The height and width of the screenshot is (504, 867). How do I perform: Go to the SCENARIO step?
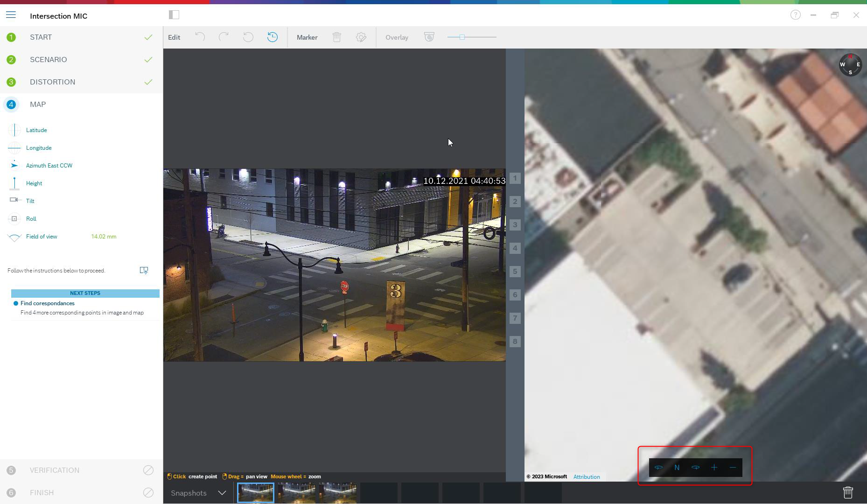49,60
